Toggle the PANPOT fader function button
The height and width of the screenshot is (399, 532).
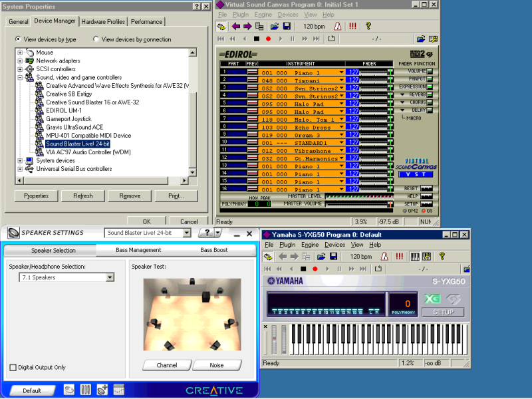(x=430, y=79)
